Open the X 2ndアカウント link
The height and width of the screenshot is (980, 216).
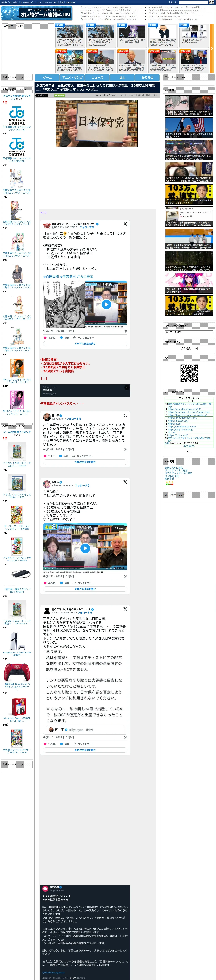coord(44,2)
